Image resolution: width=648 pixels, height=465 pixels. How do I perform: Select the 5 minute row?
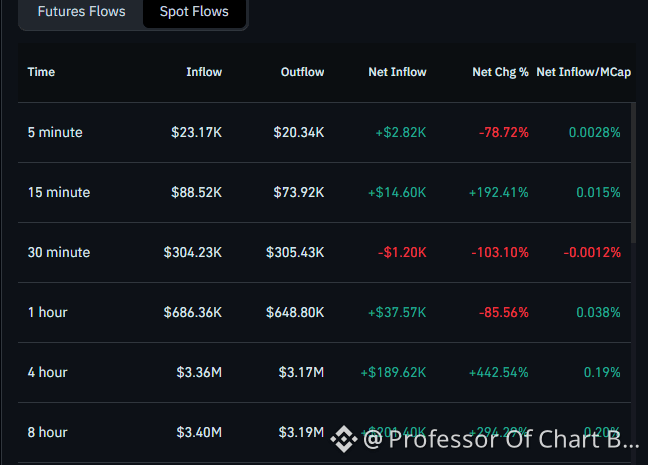coord(324,132)
